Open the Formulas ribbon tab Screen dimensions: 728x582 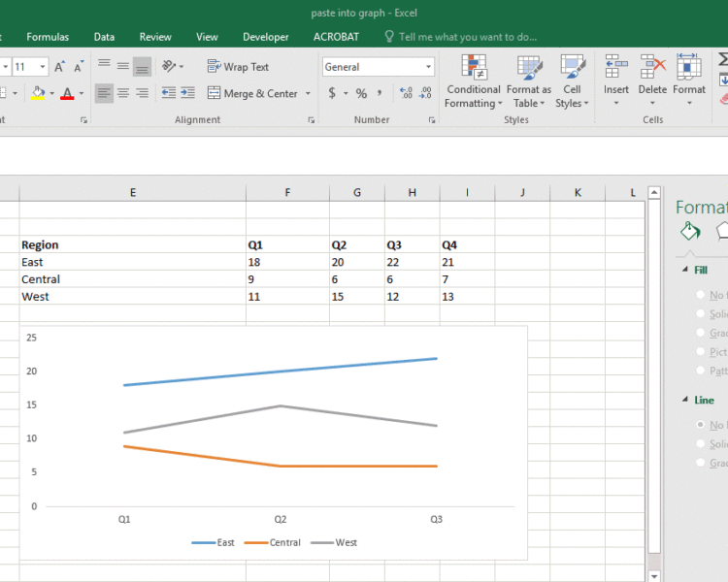pyautogui.click(x=48, y=37)
